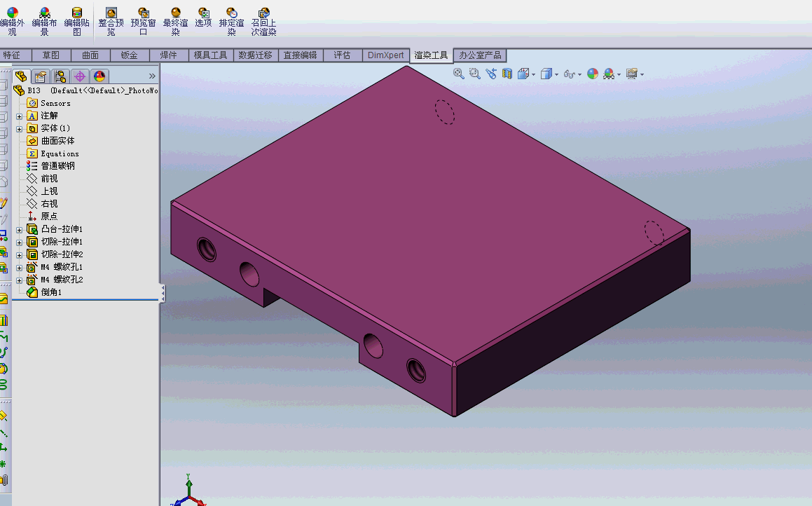
Task: Click Apply Scene icon in view toolbar
Action: click(609, 74)
